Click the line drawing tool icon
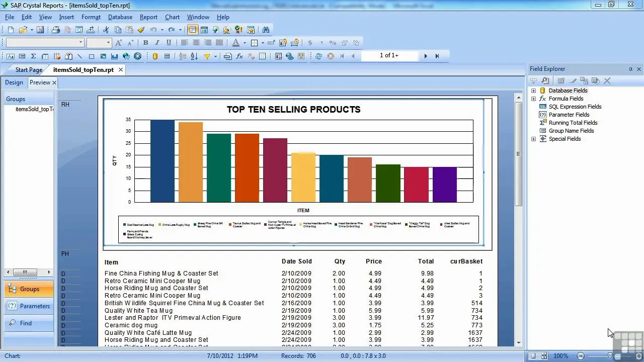 tap(79, 56)
